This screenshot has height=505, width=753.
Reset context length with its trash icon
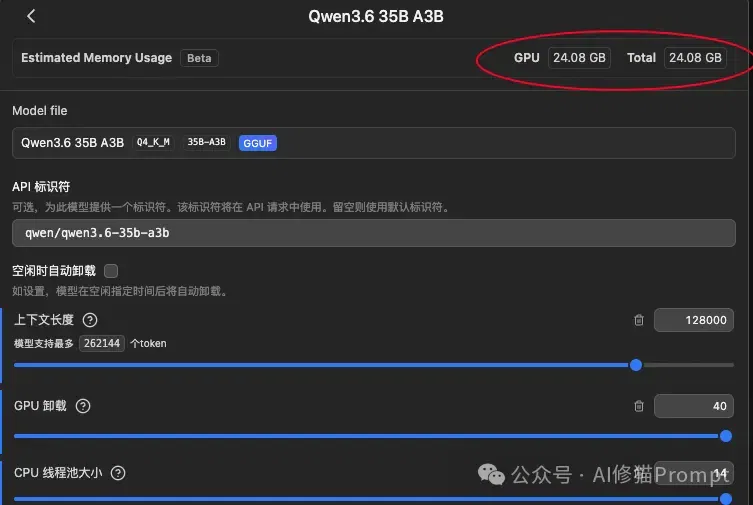[x=639, y=320]
